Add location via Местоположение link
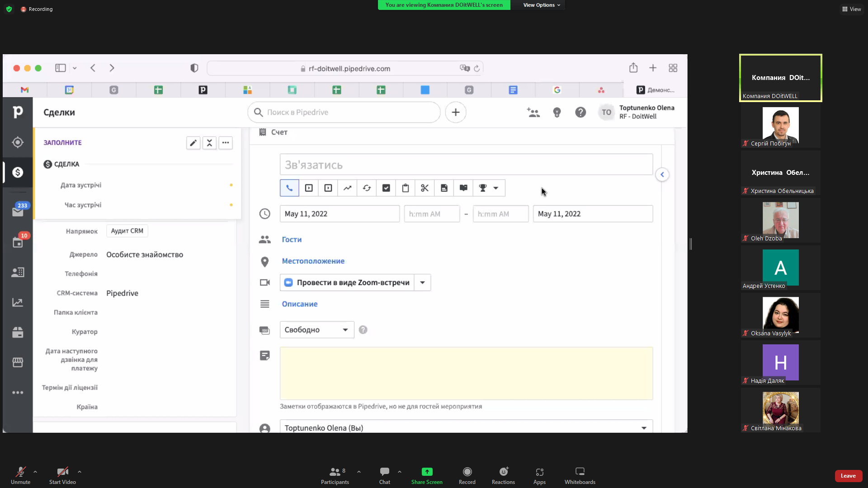The height and width of the screenshot is (488, 868). [x=313, y=261]
